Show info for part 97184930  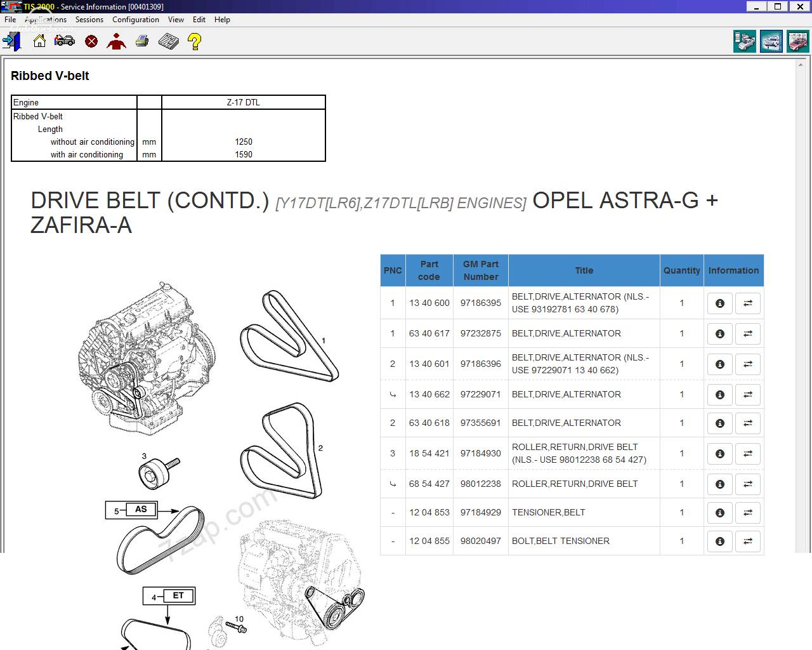pos(720,454)
